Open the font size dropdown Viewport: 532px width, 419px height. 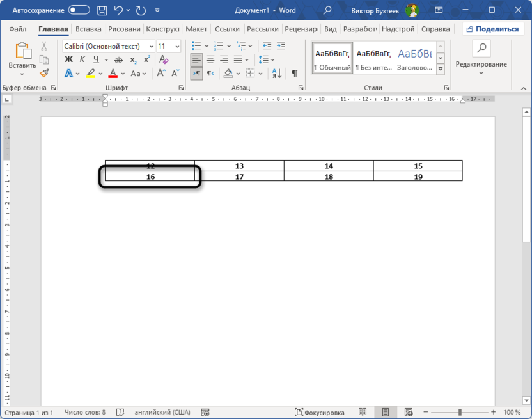click(x=177, y=46)
